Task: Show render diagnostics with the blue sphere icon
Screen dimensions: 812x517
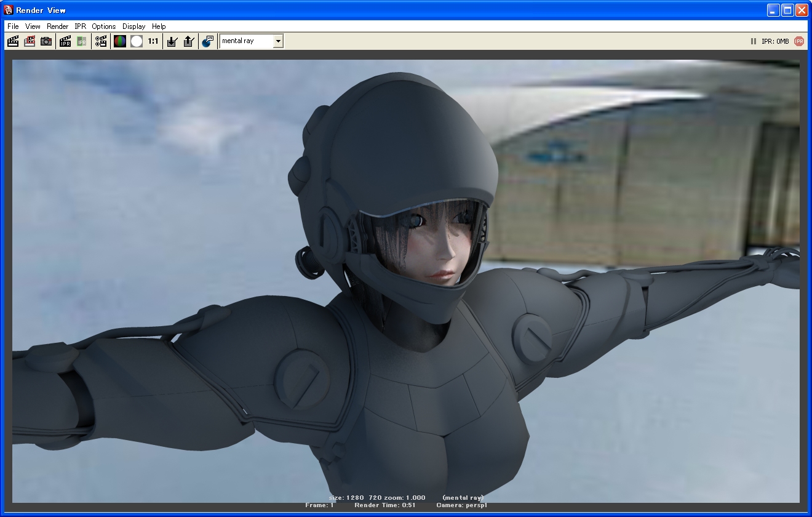Action: [x=208, y=41]
